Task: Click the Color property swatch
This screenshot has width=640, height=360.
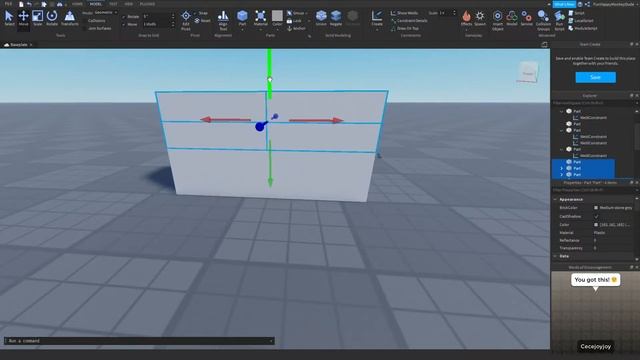Action: (x=596, y=224)
